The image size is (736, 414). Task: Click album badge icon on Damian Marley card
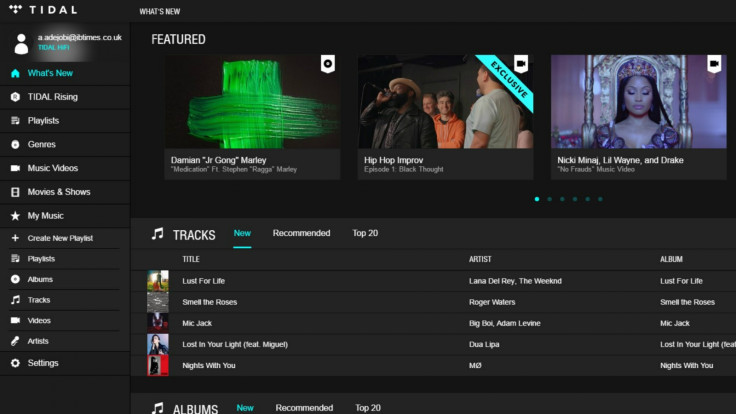pyautogui.click(x=328, y=64)
